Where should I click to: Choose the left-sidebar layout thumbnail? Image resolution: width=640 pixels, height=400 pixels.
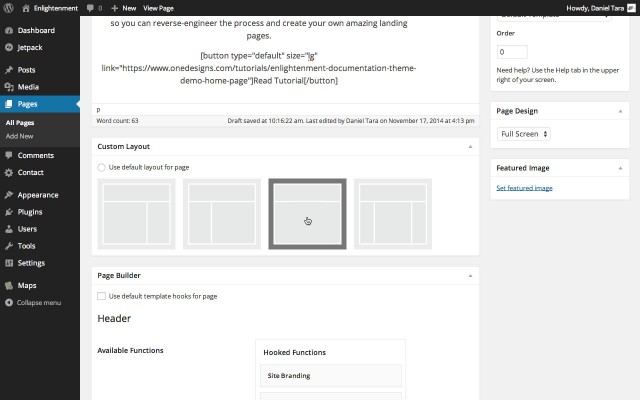coord(222,214)
